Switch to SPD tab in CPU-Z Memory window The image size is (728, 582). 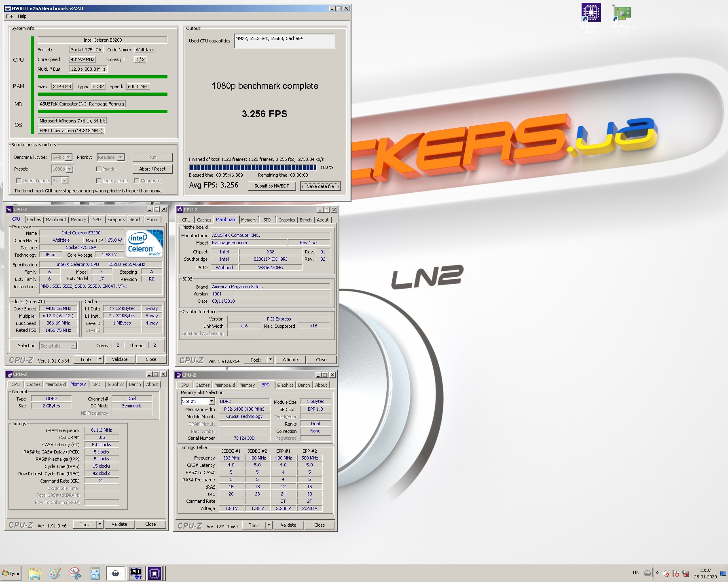97,384
